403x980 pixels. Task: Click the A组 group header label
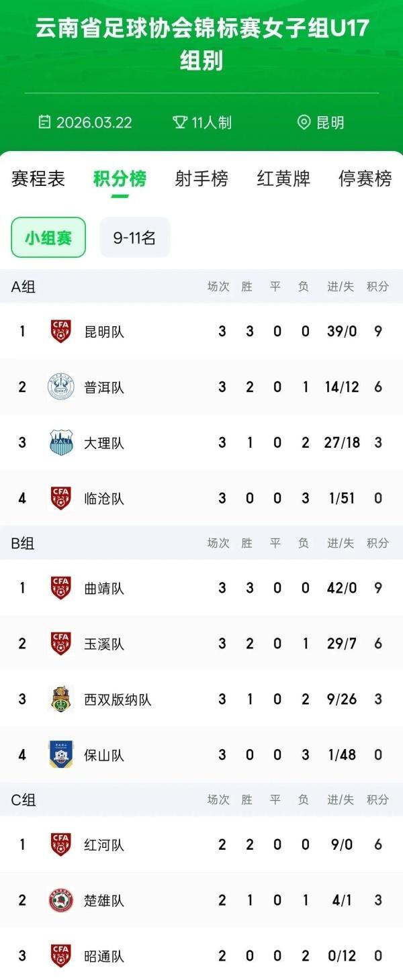click(24, 287)
